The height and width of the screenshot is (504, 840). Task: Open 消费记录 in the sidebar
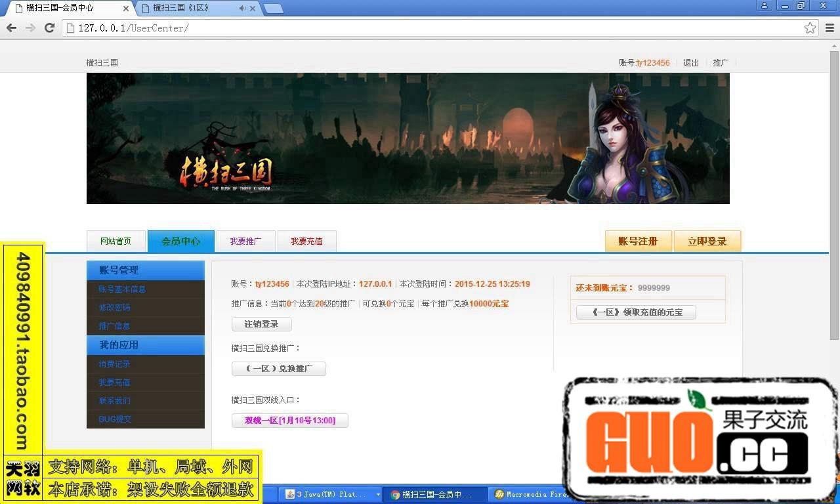pos(114,364)
